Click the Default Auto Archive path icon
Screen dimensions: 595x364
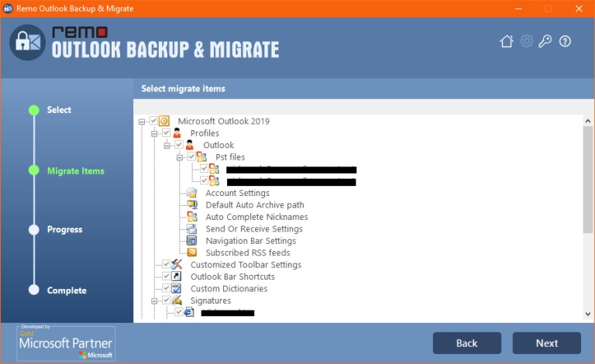point(192,204)
